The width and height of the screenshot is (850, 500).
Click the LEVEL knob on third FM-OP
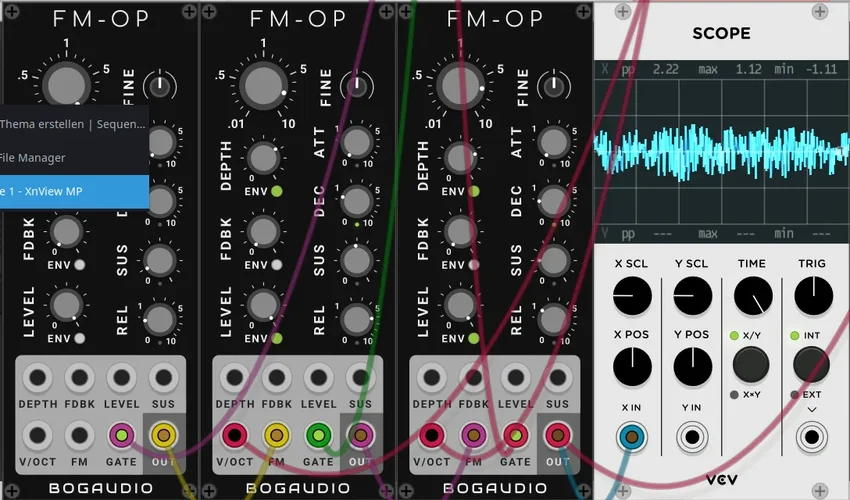click(x=460, y=305)
